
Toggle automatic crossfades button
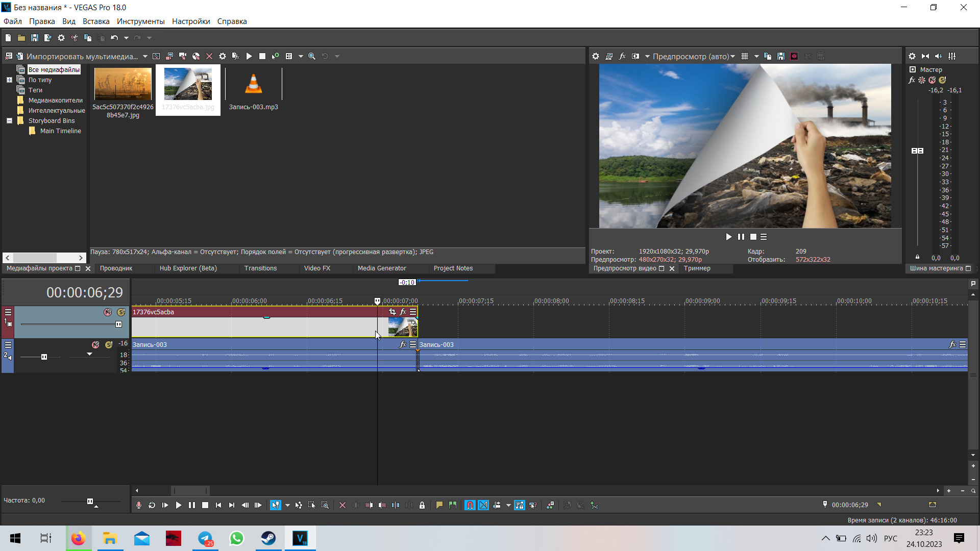tap(483, 505)
